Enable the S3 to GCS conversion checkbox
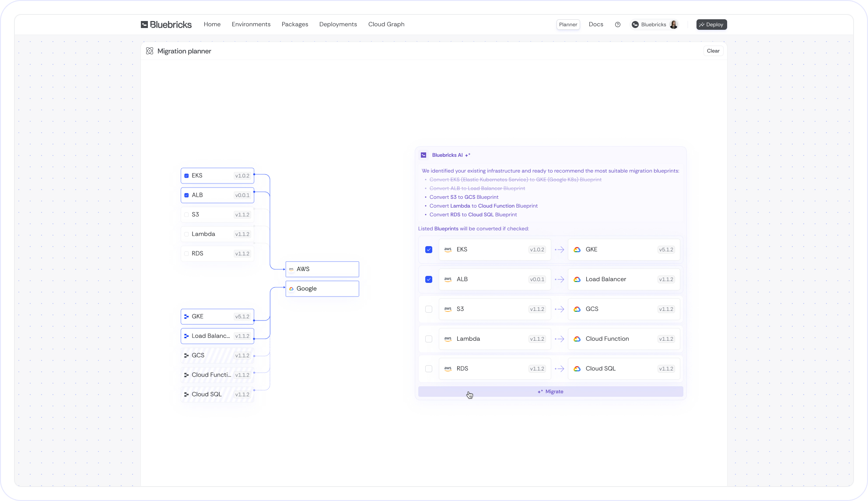Viewport: 868px width, 501px height. [429, 309]
